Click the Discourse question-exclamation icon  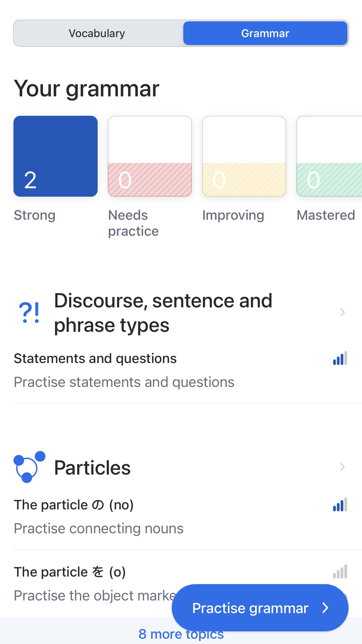point(29,312)
